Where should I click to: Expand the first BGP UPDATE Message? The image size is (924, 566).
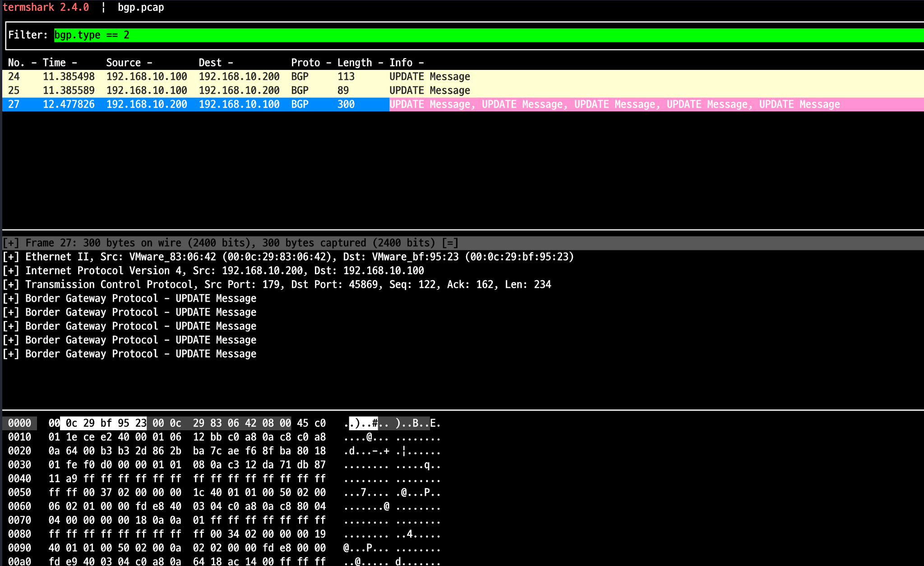[x=11, y=299]
